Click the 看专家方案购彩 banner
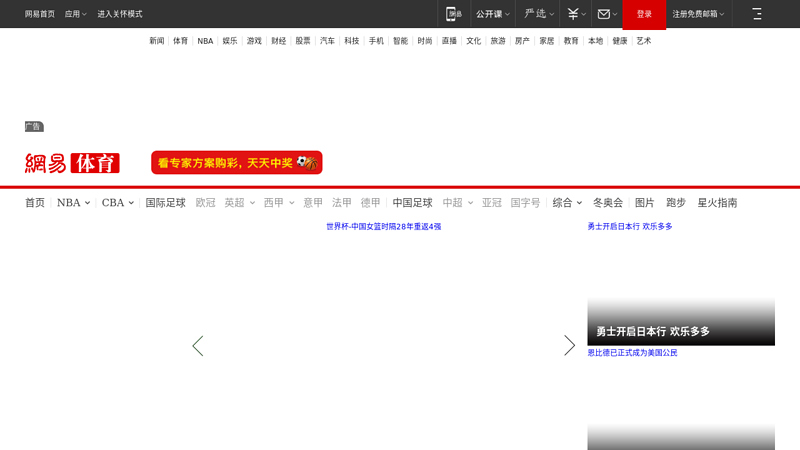 (x=237, y=162)
